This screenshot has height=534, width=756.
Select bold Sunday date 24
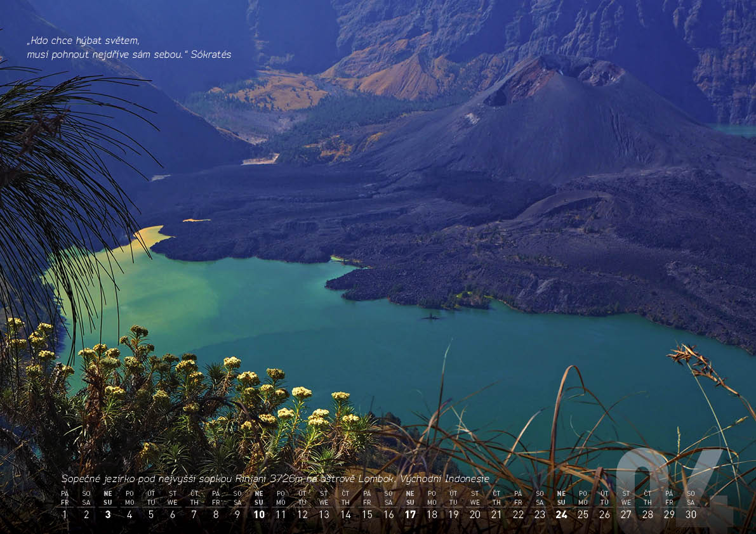tap(561, 515)
